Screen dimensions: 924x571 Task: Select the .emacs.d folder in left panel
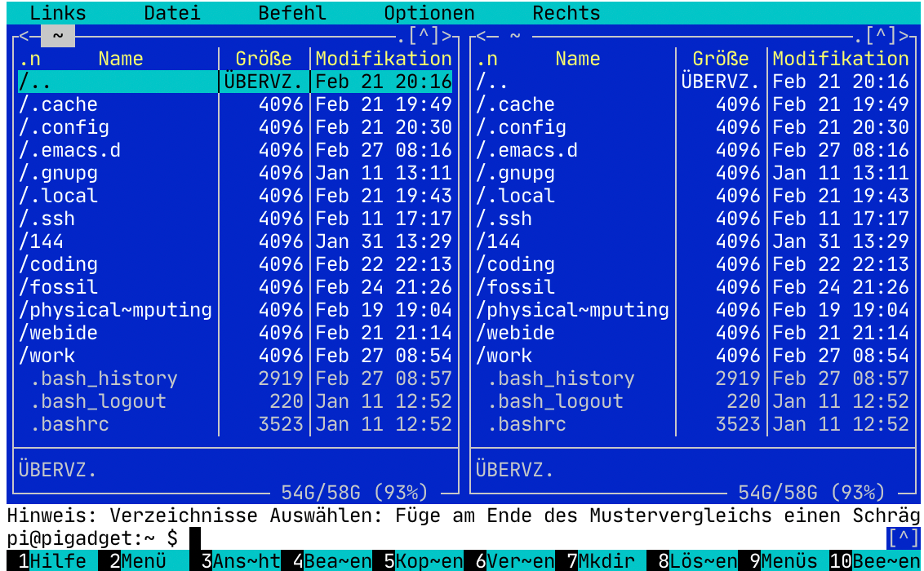pyautogui.click(x=69, y=150)
